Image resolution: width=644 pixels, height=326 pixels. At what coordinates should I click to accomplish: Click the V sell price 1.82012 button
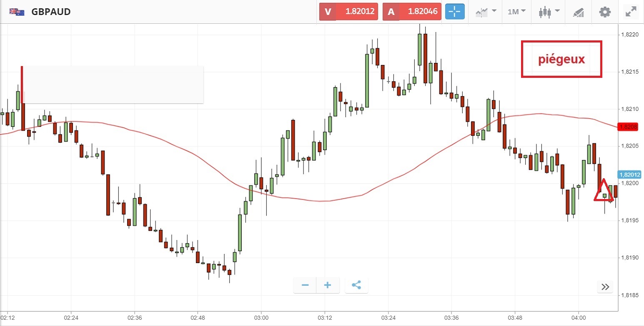click(x=348, y=12)
